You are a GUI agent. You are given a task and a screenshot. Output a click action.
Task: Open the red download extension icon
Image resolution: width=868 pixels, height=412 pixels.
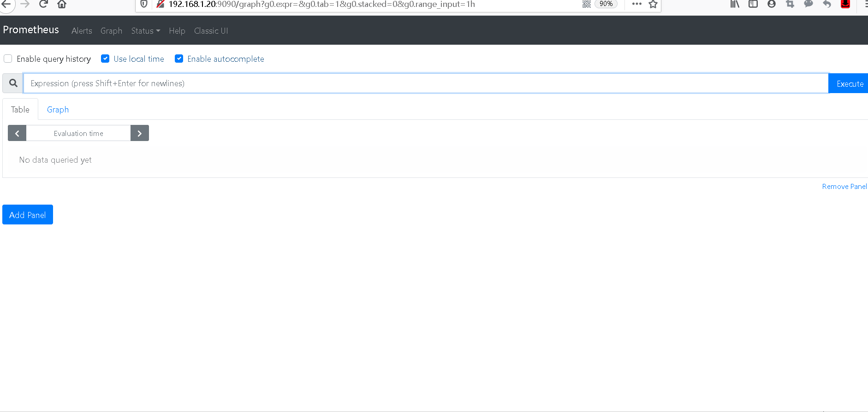pyautogui.click(x=845, y=4)
